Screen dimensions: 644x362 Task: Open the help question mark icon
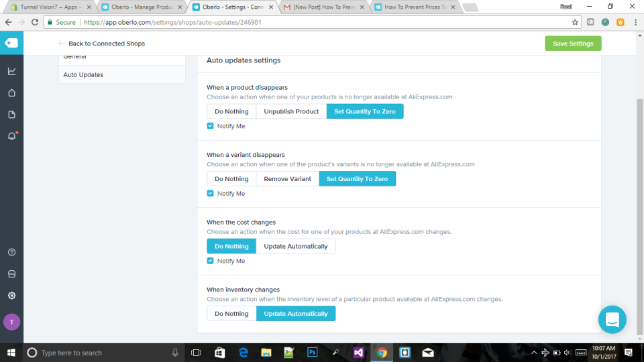point(11,252)
